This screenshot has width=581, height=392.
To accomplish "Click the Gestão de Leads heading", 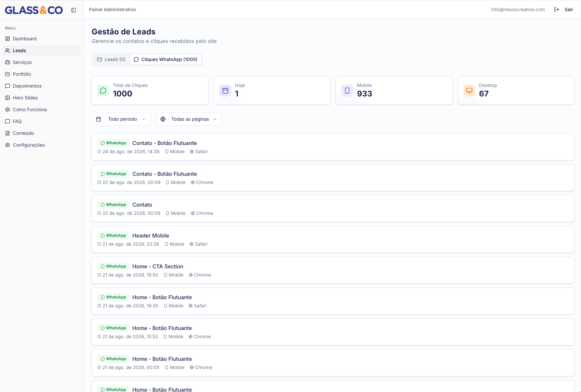I will (x=123, y=32).
